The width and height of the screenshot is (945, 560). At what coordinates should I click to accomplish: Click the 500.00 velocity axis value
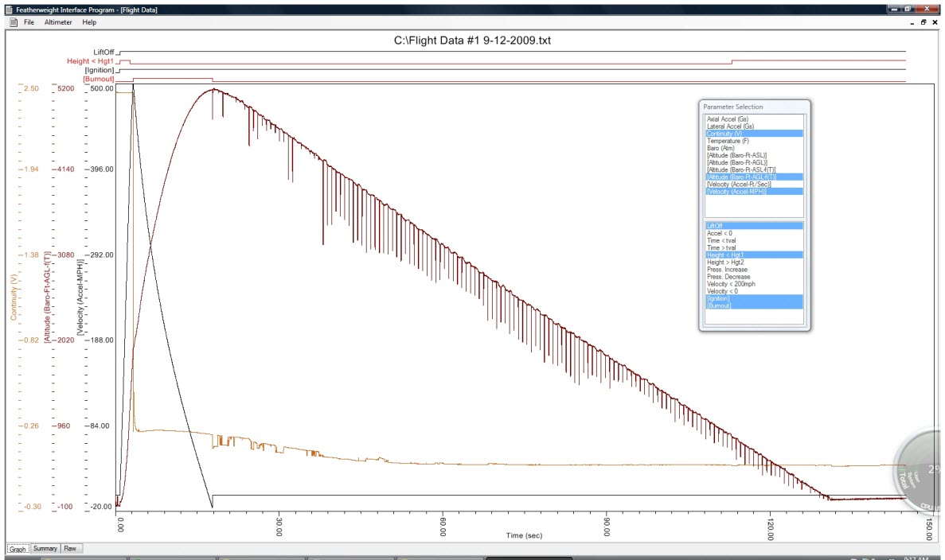[102, 88]
